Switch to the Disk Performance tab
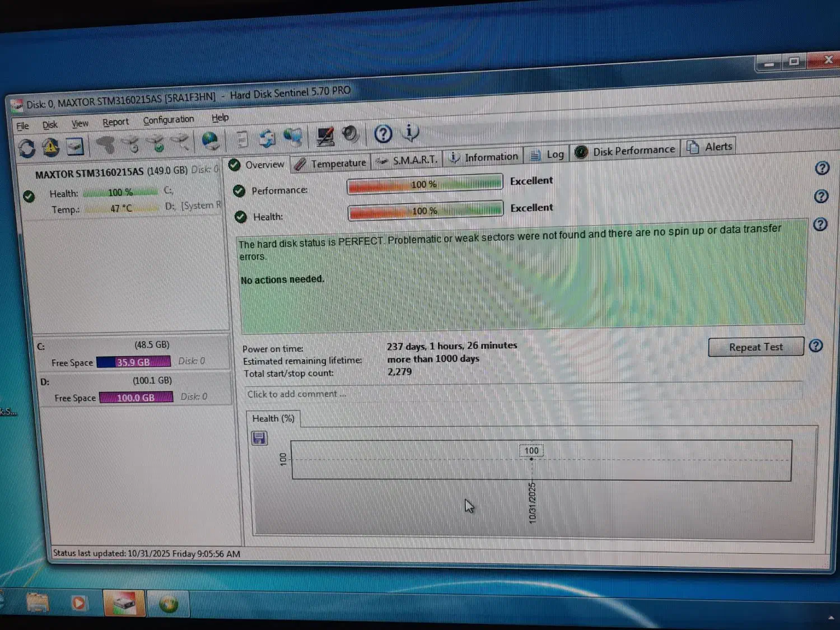 pos(625,151)
